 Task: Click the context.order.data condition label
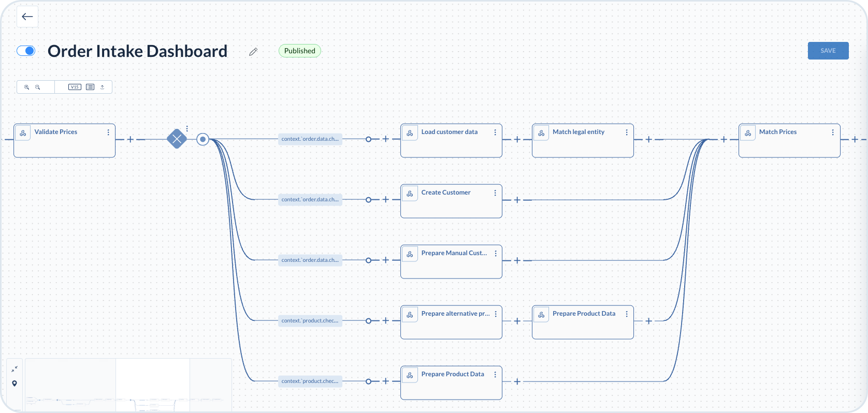(310, 139)
